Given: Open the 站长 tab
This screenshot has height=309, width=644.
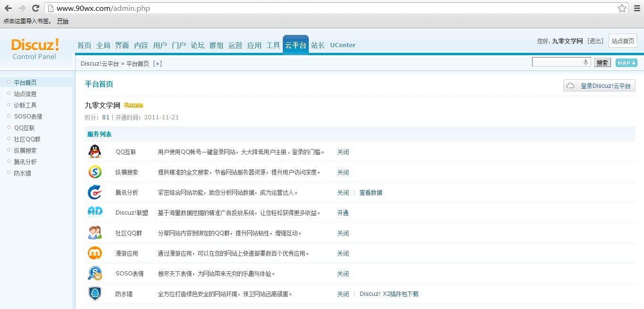Looking at the screenshot, I should pos(318,45).
